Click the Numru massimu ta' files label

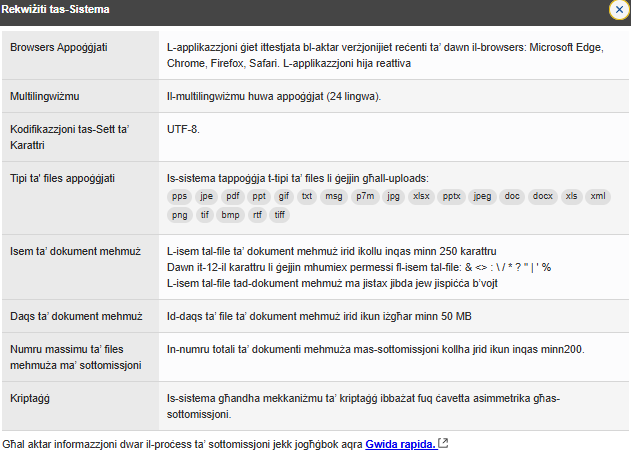coord(76,357)
